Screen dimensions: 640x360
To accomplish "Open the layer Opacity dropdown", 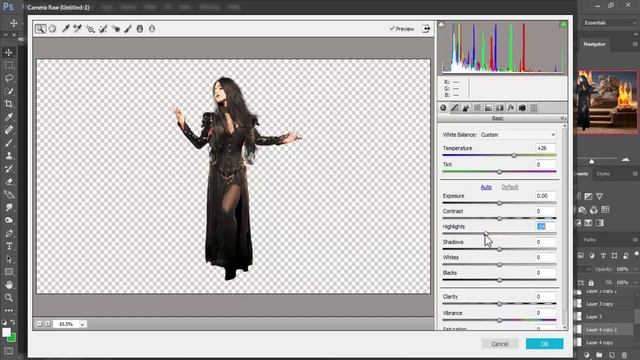I will 636,269.
